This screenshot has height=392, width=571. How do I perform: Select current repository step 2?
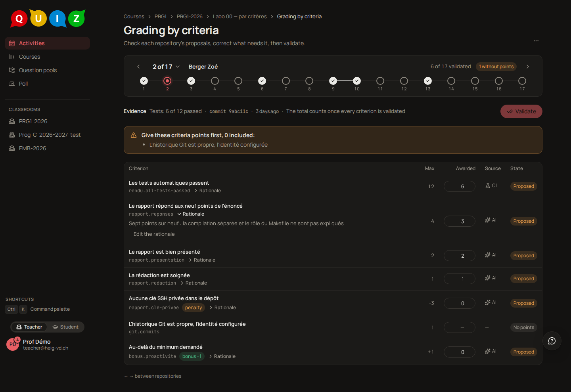167,81
